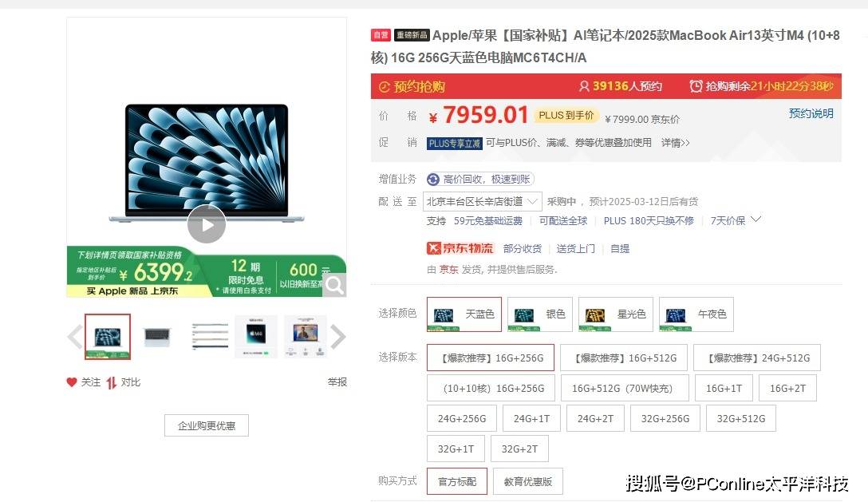Screen dimensions: 868x502
Task: Click the 京东物流 logistics logo
Action: point(460,248)
